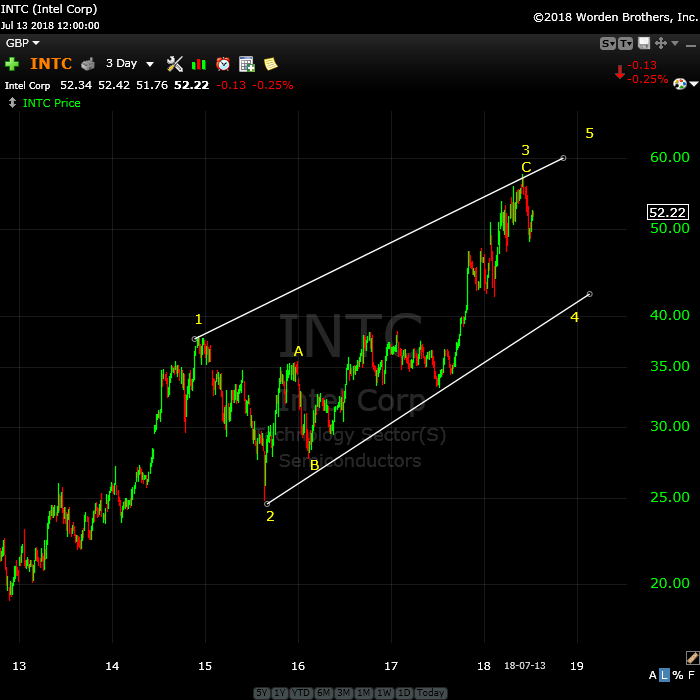The height and width of the screenshot is (700, 700).
Task: Click the red down arrow change indicator
Action: click(620, 72)
